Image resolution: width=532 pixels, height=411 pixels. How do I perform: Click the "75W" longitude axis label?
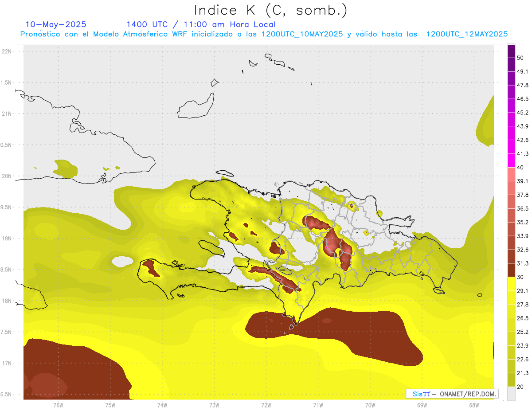(x=110, y=405)
